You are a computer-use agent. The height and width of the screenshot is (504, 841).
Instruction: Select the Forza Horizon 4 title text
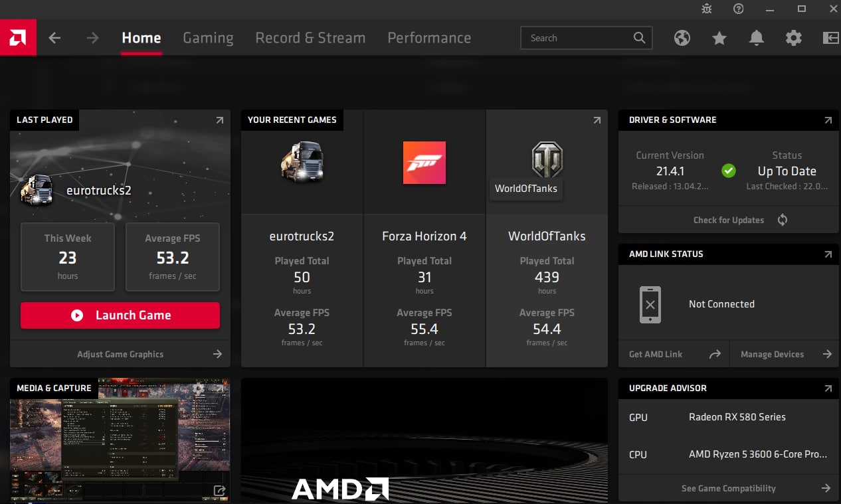point(424,236)
